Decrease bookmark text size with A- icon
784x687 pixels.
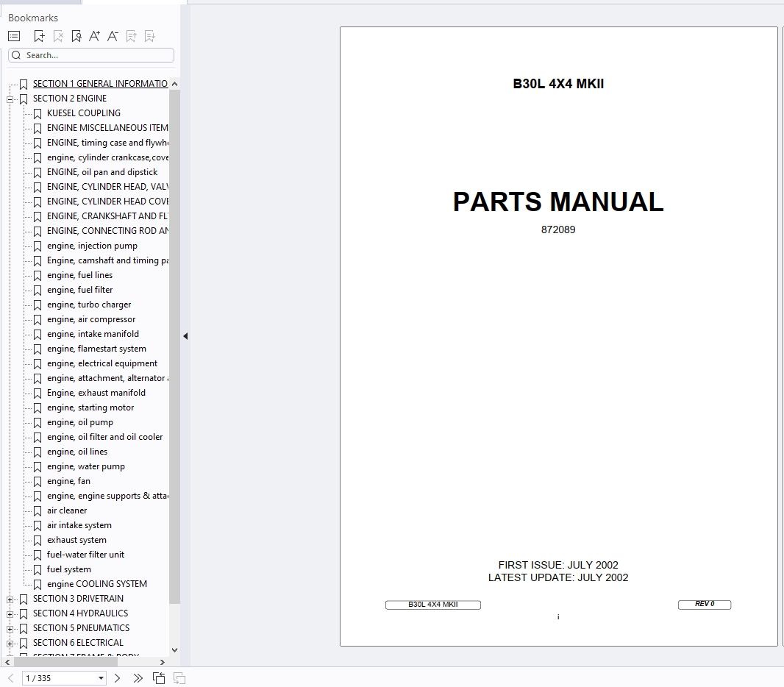(113, 35)
